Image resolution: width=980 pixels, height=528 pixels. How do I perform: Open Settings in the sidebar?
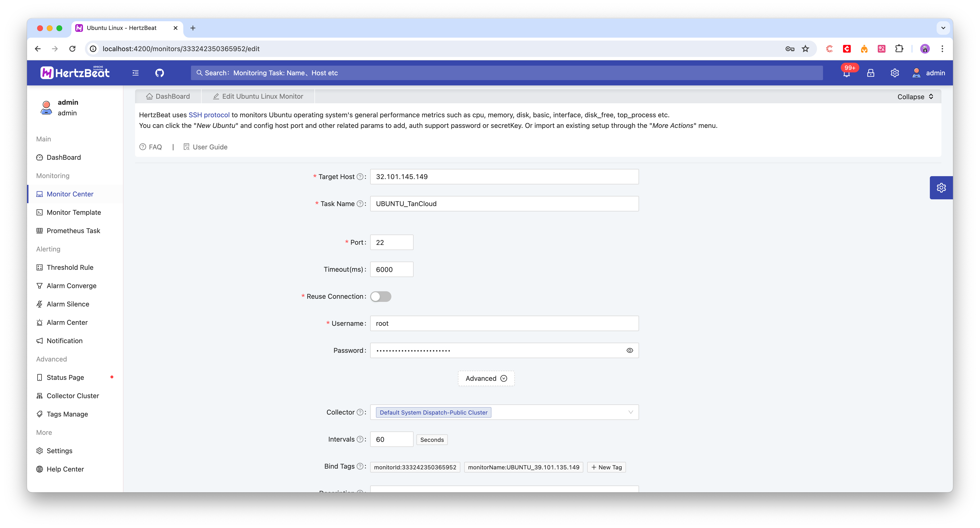click(x=75, y=451)
